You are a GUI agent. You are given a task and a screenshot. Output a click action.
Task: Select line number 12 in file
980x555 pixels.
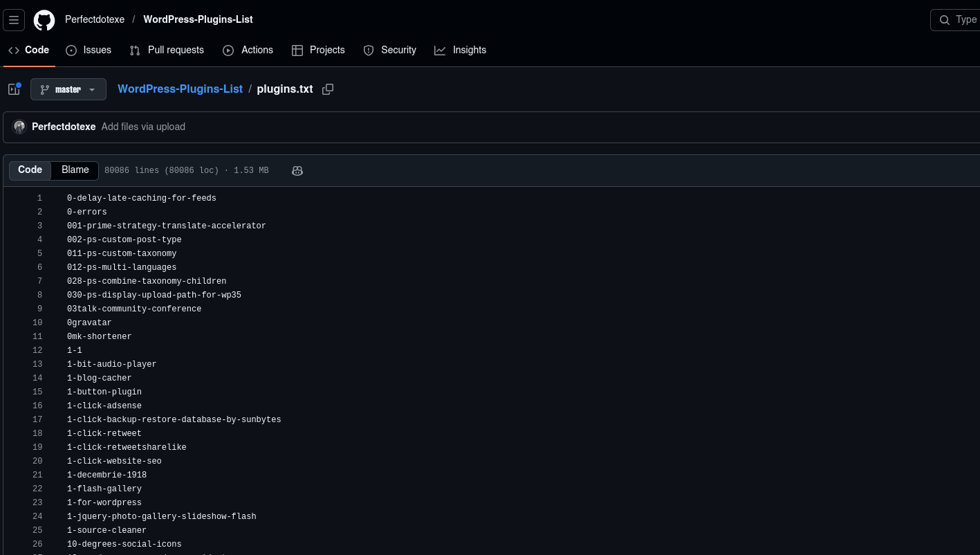pos(37,351)
